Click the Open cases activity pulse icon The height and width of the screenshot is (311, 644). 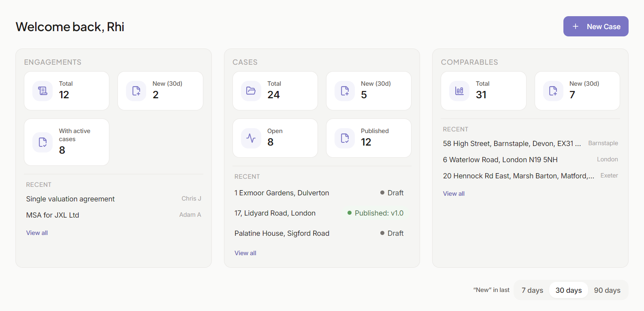[x=251, y=138]
